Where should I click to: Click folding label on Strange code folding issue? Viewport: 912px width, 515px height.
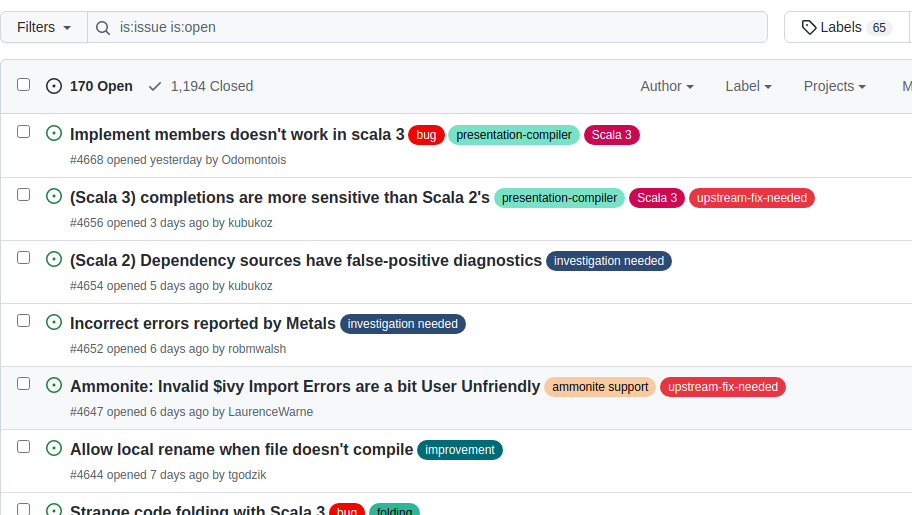[x=394, y=510]
